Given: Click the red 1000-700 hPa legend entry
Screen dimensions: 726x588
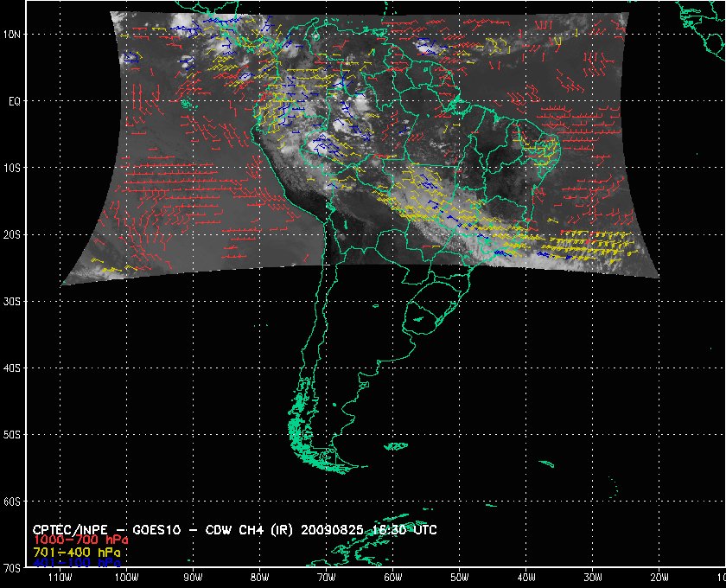Looking at the screenshot, I should click(x=73, y=540).
